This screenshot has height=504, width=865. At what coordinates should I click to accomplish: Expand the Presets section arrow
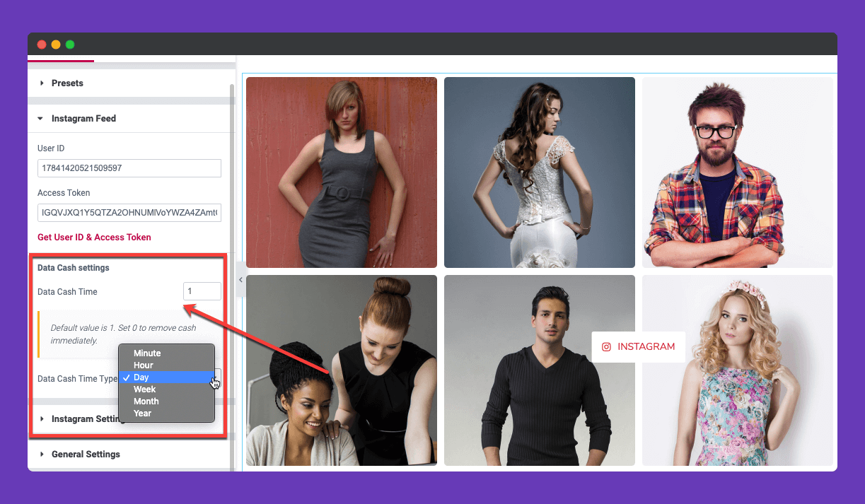click(42, 83)
